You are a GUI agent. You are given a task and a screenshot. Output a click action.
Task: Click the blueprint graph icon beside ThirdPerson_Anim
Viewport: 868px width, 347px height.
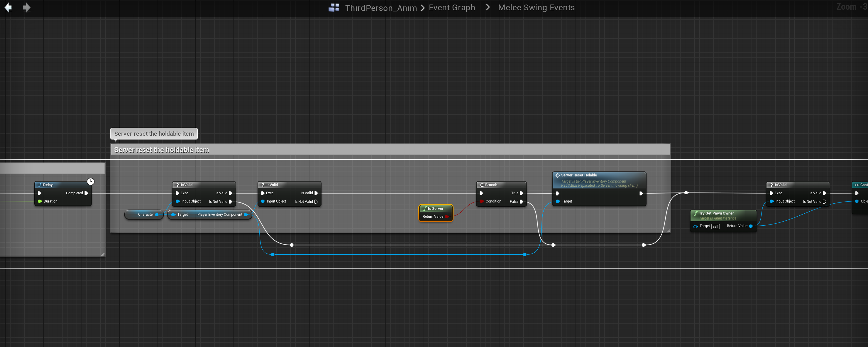tap(334, 7)
